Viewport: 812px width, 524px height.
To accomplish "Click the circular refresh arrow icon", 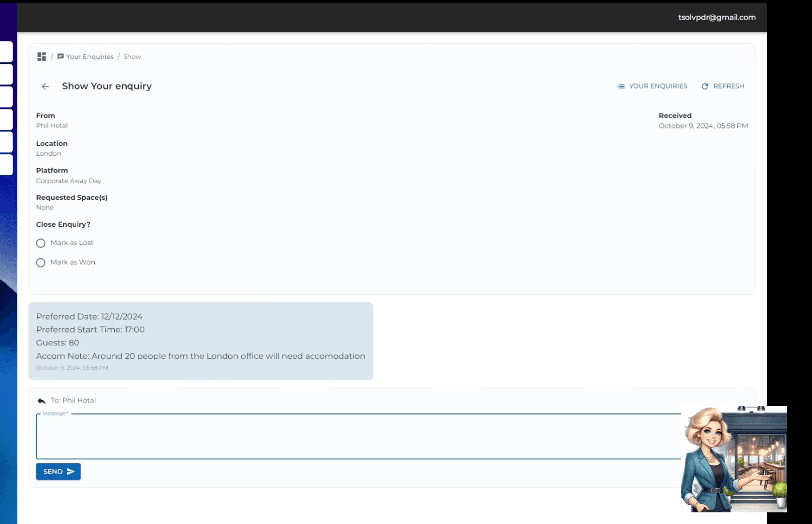I will (x=704, y=86).
